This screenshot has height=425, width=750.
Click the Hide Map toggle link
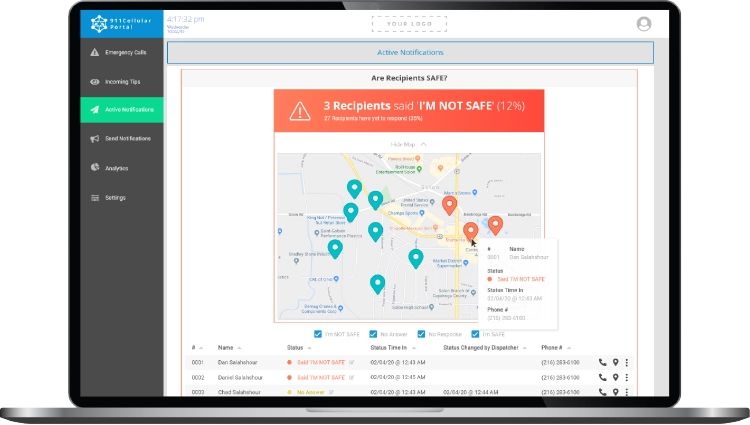pos(403,144)
